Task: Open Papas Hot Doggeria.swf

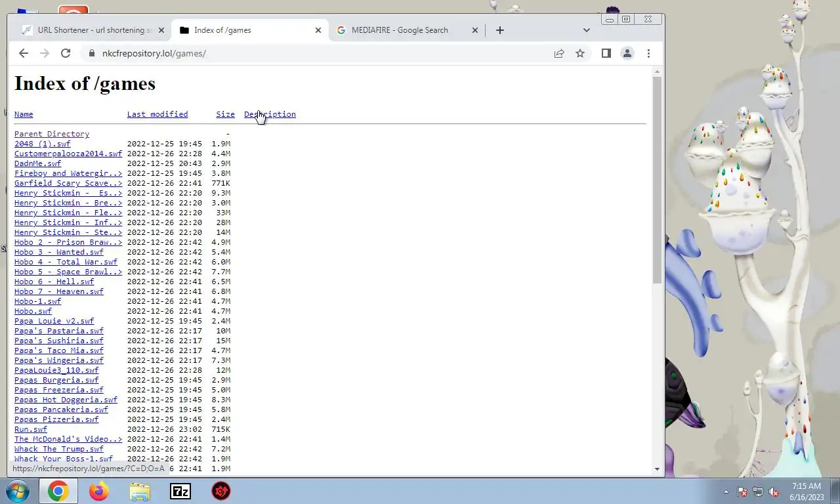Action: [x=66, y=400]
